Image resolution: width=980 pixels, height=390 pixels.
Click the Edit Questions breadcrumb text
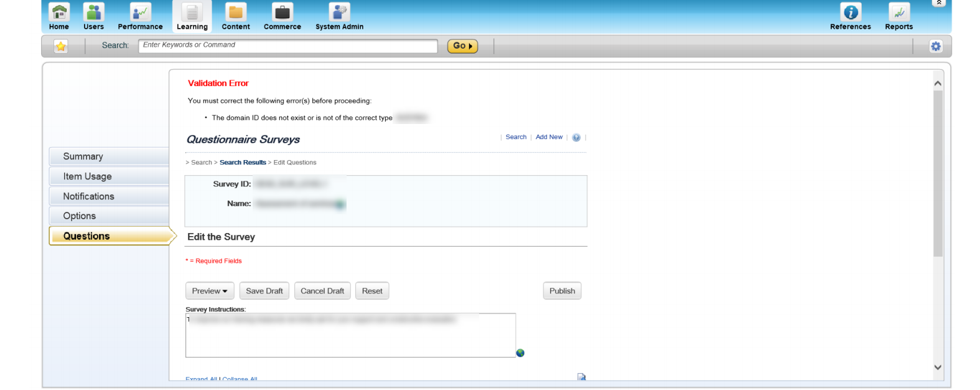point(295,163)
